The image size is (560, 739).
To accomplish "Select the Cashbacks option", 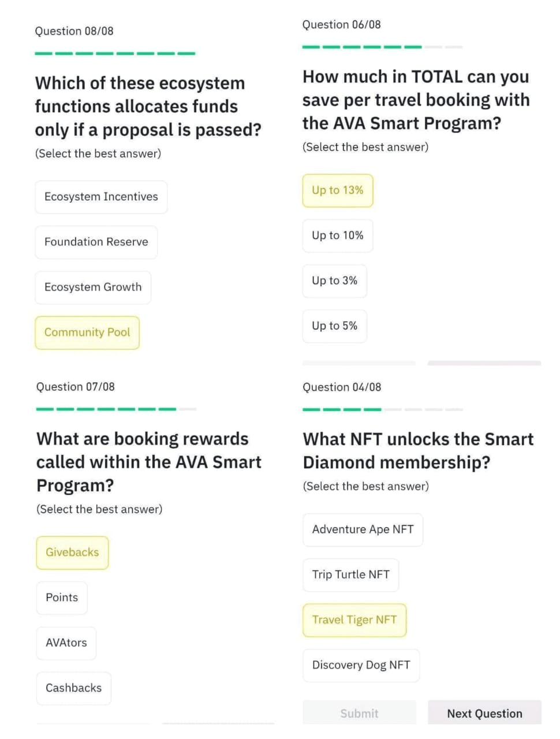I will (x=73, y=688).
